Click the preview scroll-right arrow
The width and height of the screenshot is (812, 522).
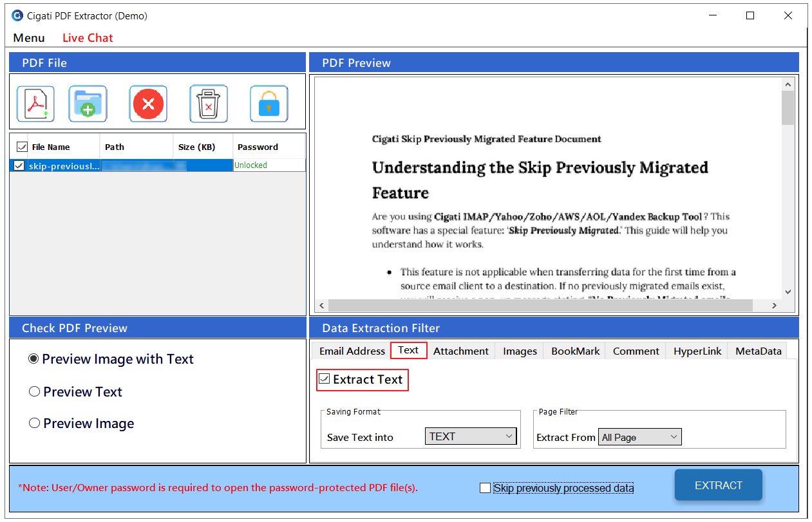pyautogui.click(x=775, y=306)
